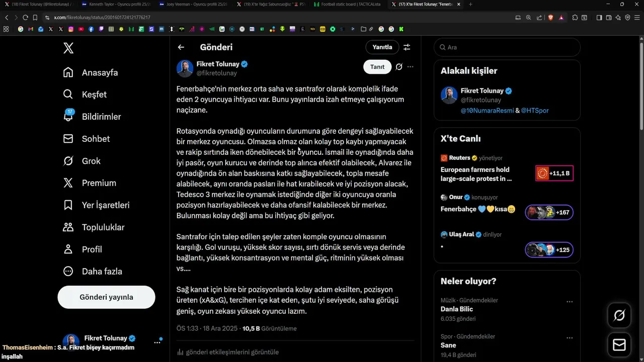Open a new browser tab
This screenshot has width=644, height=362.
pos(470,4)
